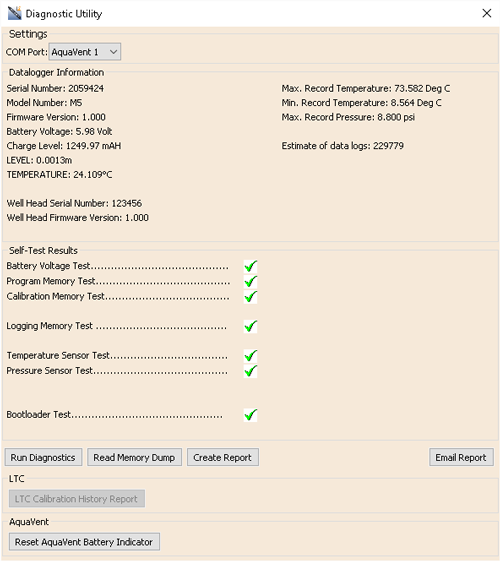The height and width of the screenshot is (561, 500).
Task: Click the Logging Memory Test checkmark
Action: [x=250, y=326]
